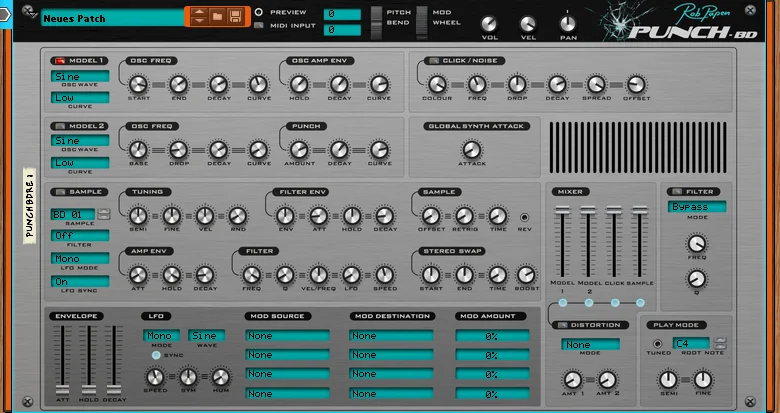780x413 pixels.
Task: Click the Mixer Model 1 fader
Action: (x=563, y=210)
